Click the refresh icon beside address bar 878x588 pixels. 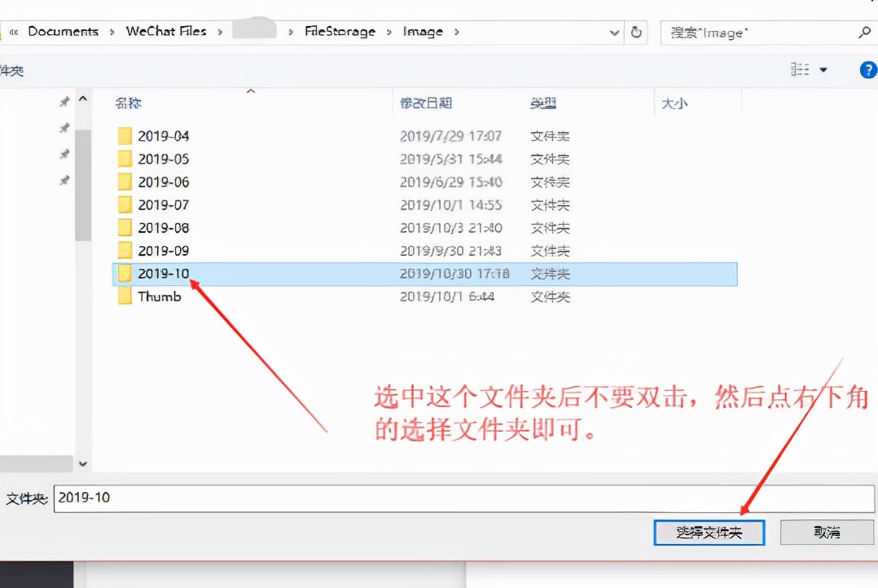(637, 33)
